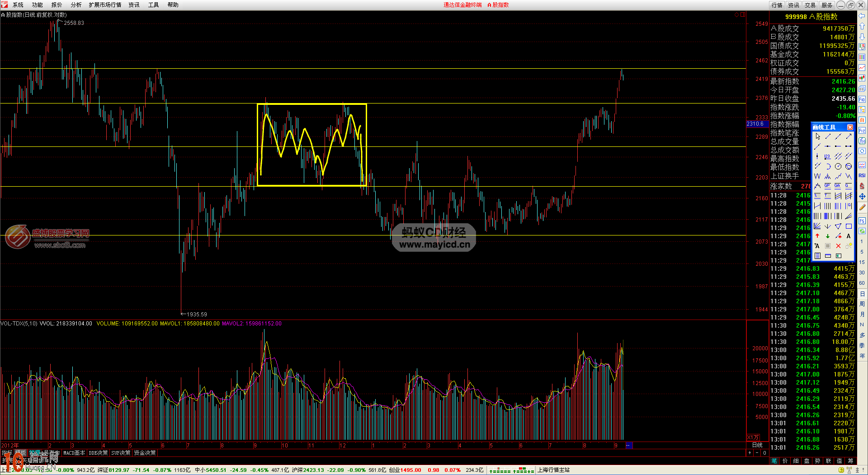Switch to 30-minute period

click(862, 273)
